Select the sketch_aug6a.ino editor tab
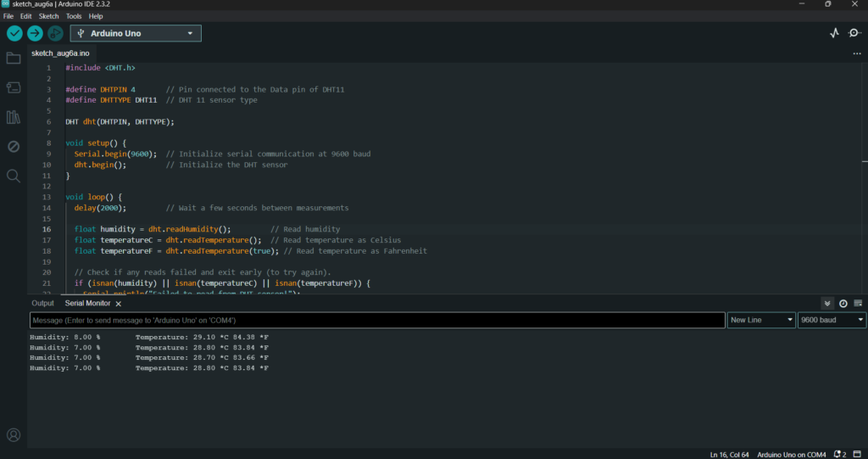This screenshot has height=459, width=868. tap(60, 53)
